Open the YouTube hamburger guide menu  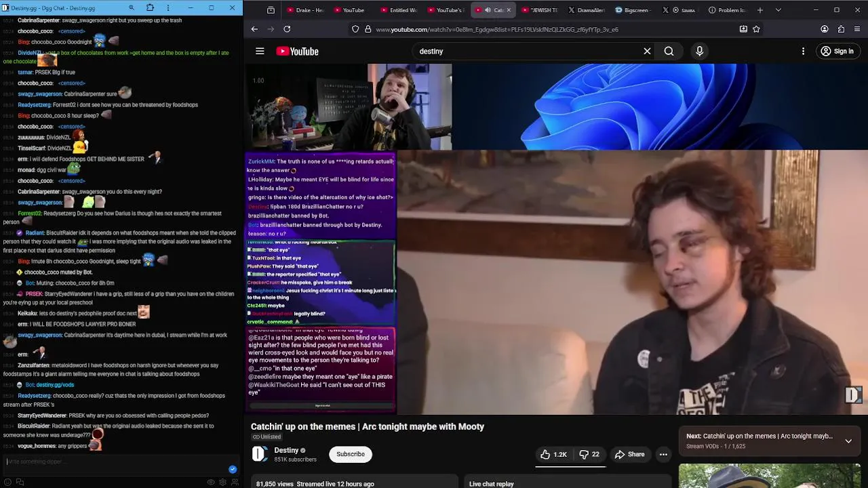260,51
